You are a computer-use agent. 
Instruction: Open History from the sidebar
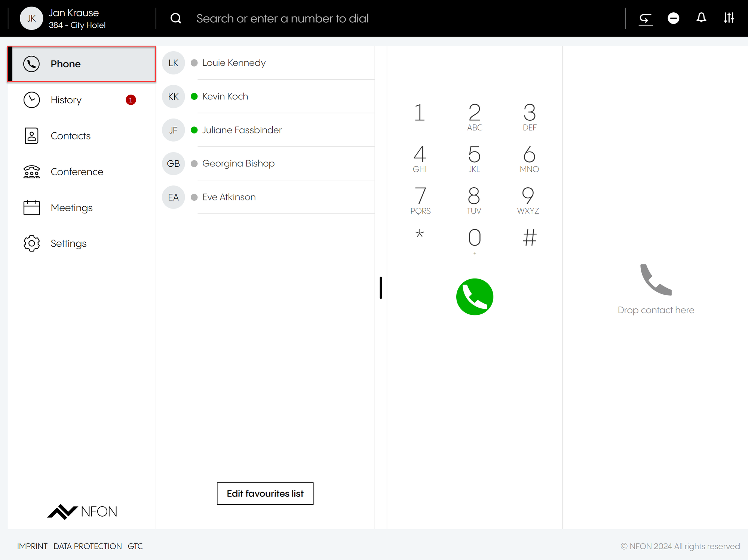click(66, 100)
